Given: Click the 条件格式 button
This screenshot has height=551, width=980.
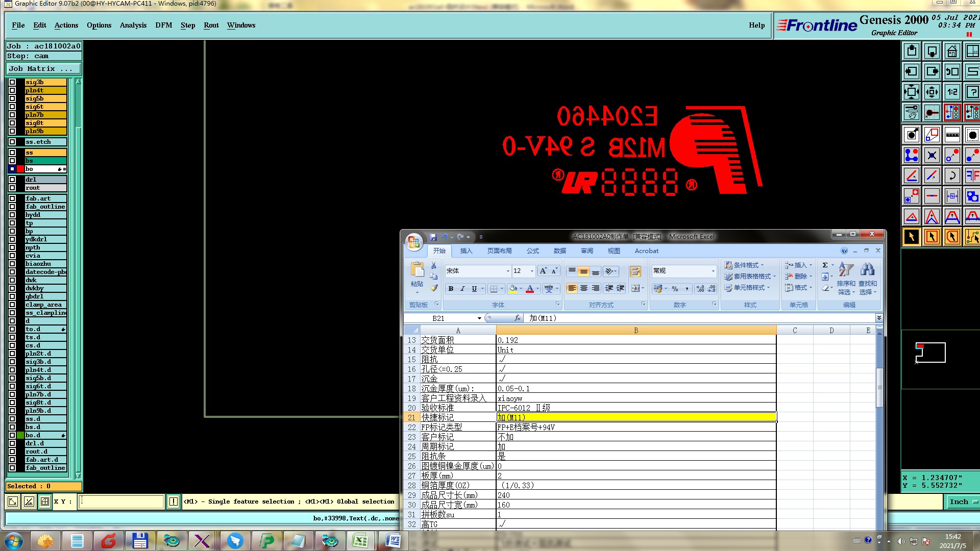Looking at the screenshot, I should pos(744,265).
